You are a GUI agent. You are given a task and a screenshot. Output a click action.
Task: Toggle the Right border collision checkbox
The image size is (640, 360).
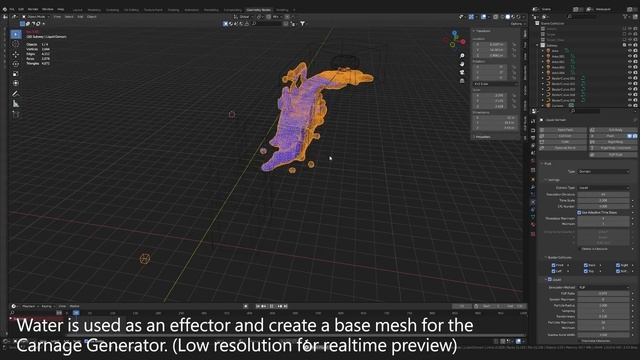tap(618, 265)
